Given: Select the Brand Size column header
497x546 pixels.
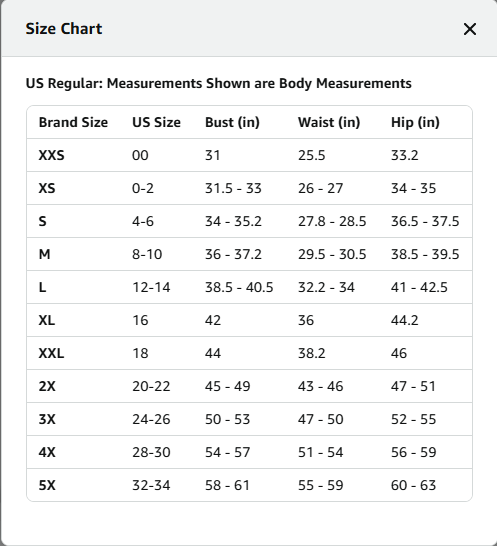Looking at the screenshot, I should [73, 122].
